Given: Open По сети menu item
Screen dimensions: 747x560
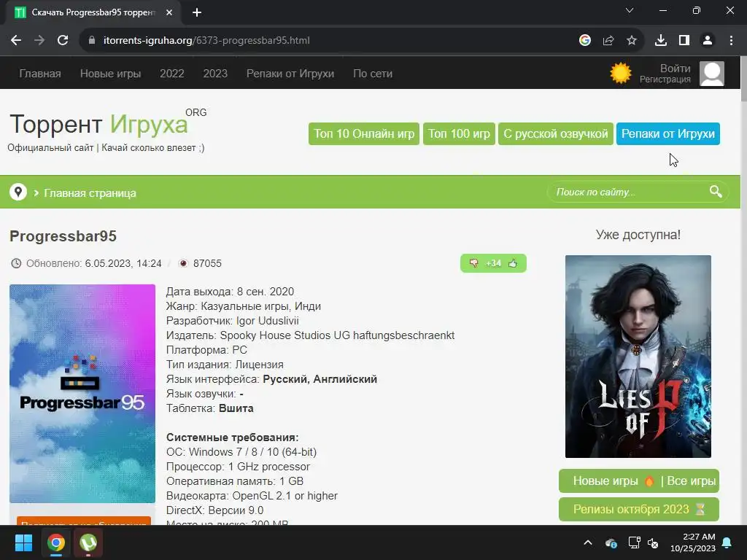Looking at the screenshot, I should pos(373,74).
